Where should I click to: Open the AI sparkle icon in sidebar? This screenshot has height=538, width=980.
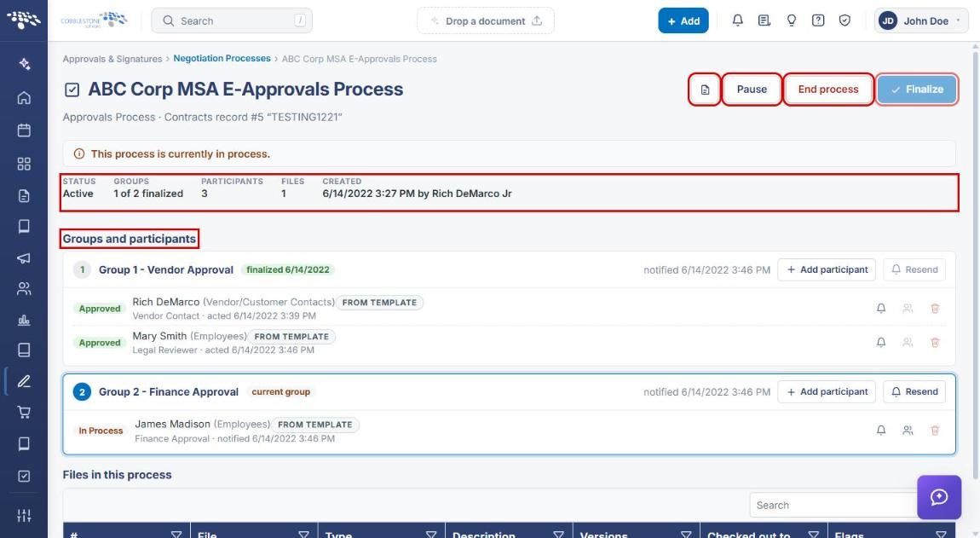click(x=24, y=64)
